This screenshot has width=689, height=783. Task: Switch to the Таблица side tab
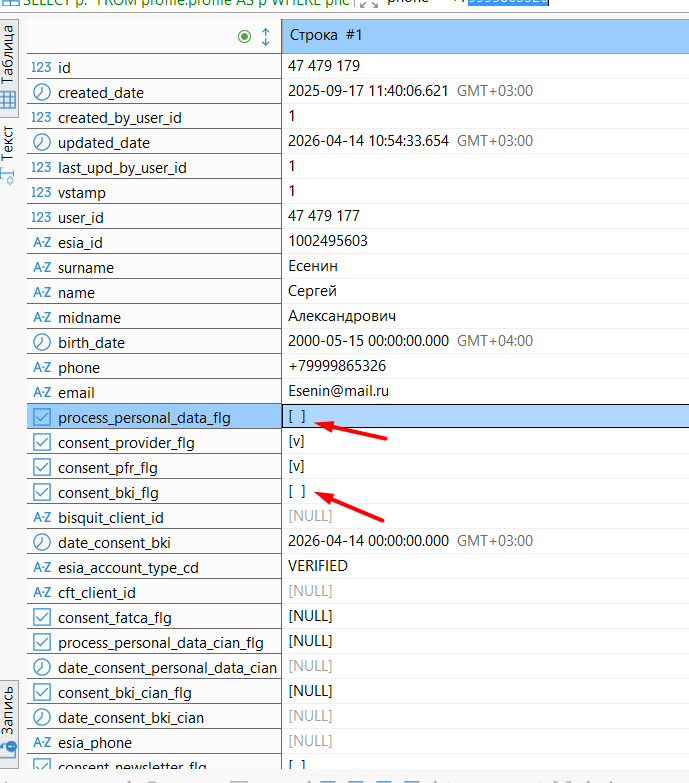[x=8, y=67]
